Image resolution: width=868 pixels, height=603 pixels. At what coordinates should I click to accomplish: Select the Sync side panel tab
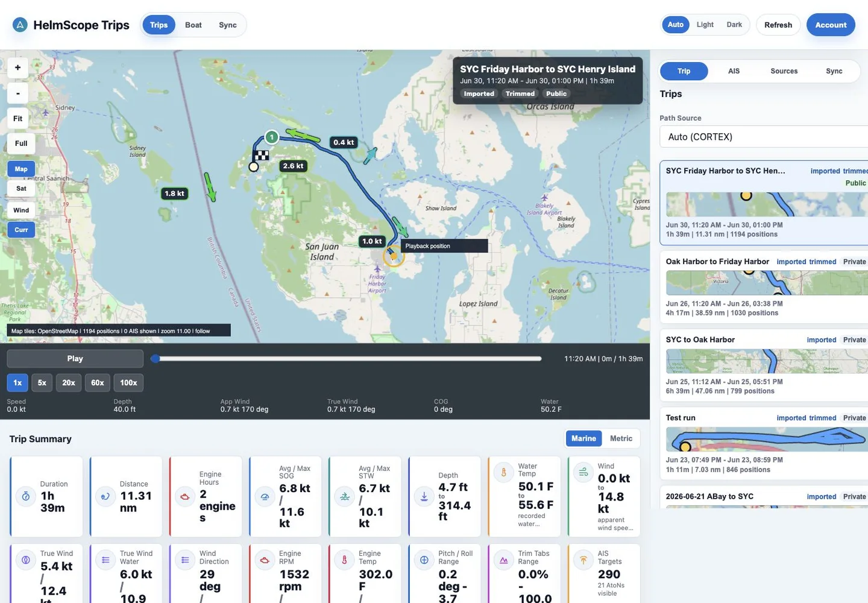click(x=834, y=71)
